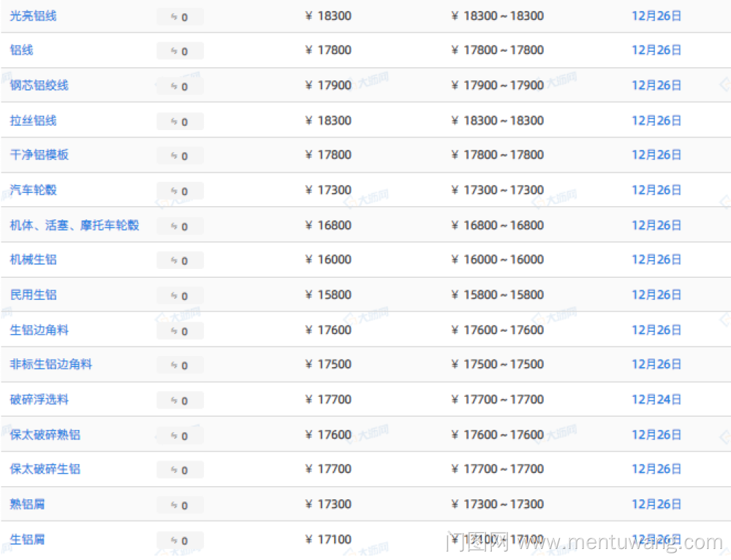
Task: Click the 12月24日 date link
Action: pos(656,400)
